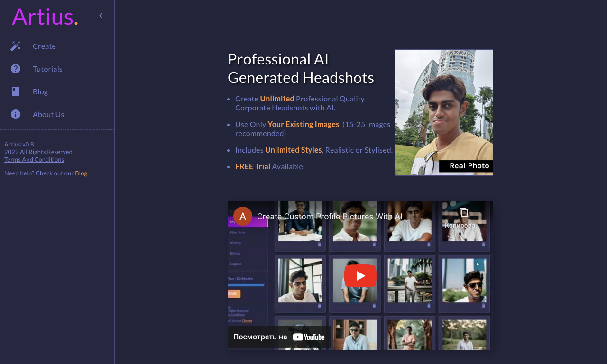
Task: Play the YouTube video
Action: click(x=360, y=276)
